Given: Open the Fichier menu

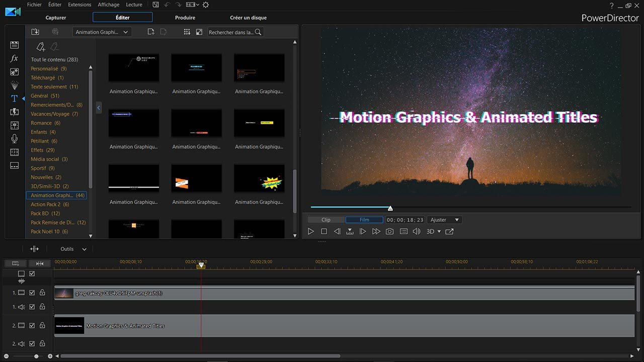Looking at the screenshot, I should 34,5.
